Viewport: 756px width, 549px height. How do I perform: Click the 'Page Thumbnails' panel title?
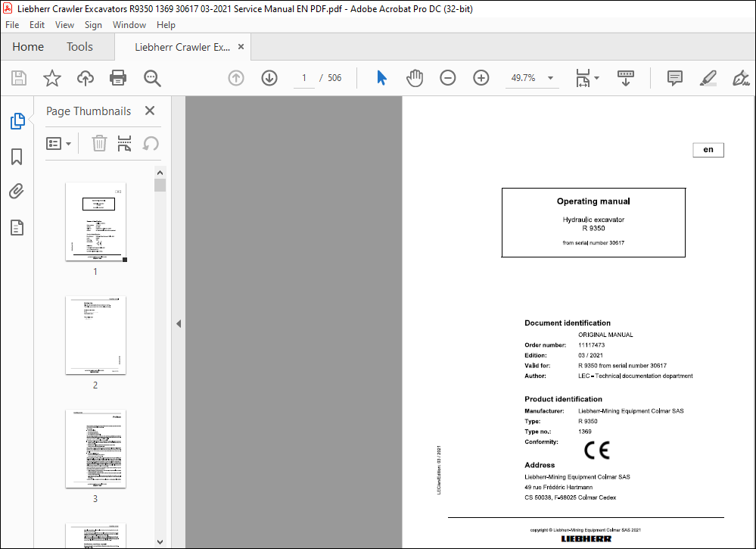click(x=89, y=111)
